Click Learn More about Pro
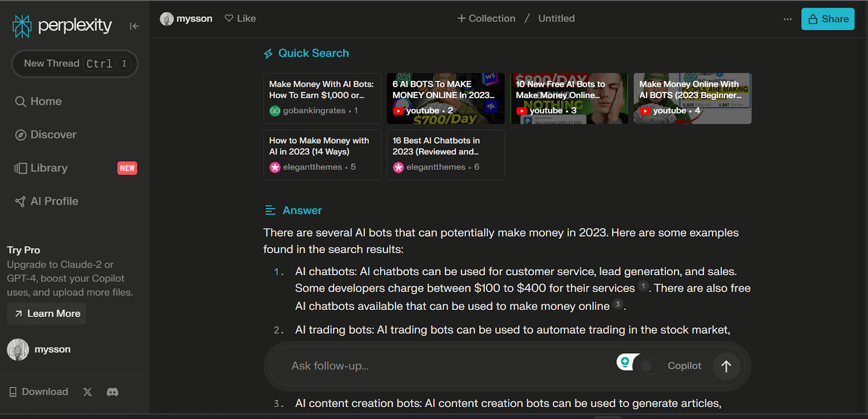The height and width of the screenshot is (419, 868). pyautogui.click(x=47, y=314)
